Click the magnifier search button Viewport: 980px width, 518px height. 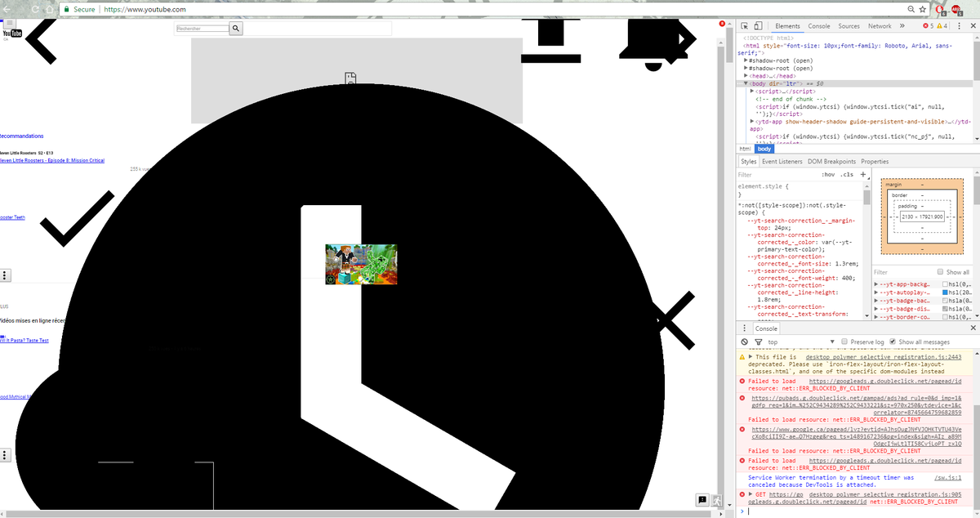(237, 29)
